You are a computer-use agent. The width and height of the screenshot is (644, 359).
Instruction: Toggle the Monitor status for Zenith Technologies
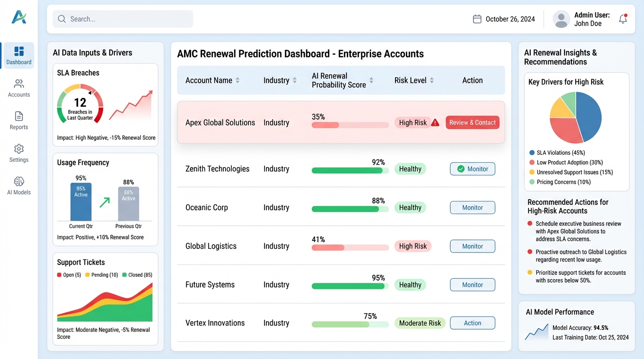472,169
